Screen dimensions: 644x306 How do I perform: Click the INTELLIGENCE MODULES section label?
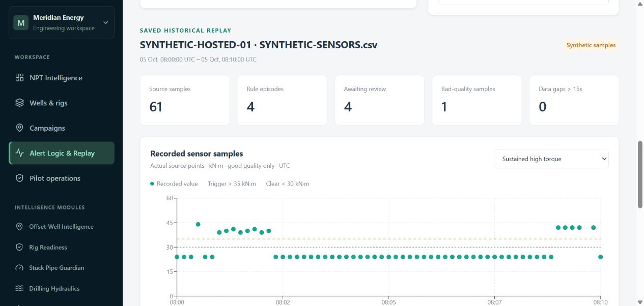[x=50, y=207]
